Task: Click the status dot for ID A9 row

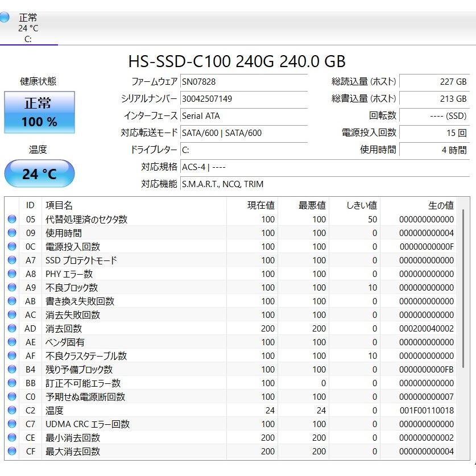Action: (12, 287)
